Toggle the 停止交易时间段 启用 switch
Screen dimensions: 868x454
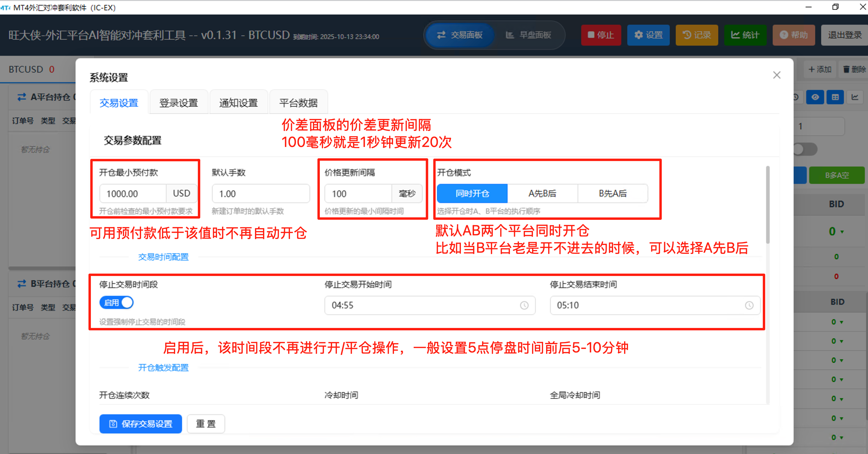(117, 303)
